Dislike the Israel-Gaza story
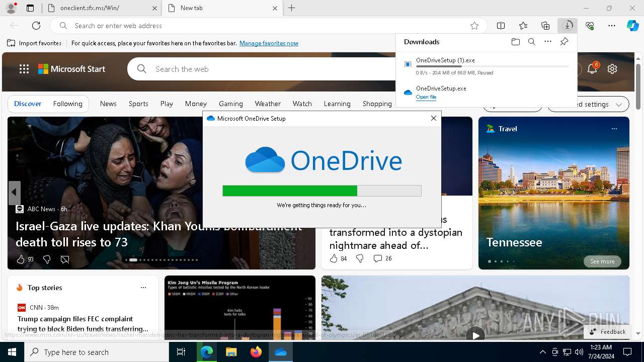644x362 pixels. coord(47,259)
